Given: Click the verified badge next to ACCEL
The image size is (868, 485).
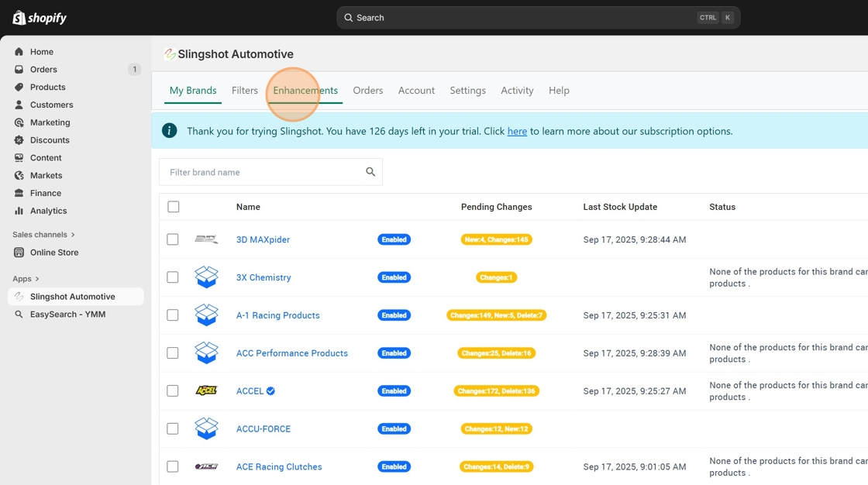Looking at the screenshot, I should click(270, 391).
